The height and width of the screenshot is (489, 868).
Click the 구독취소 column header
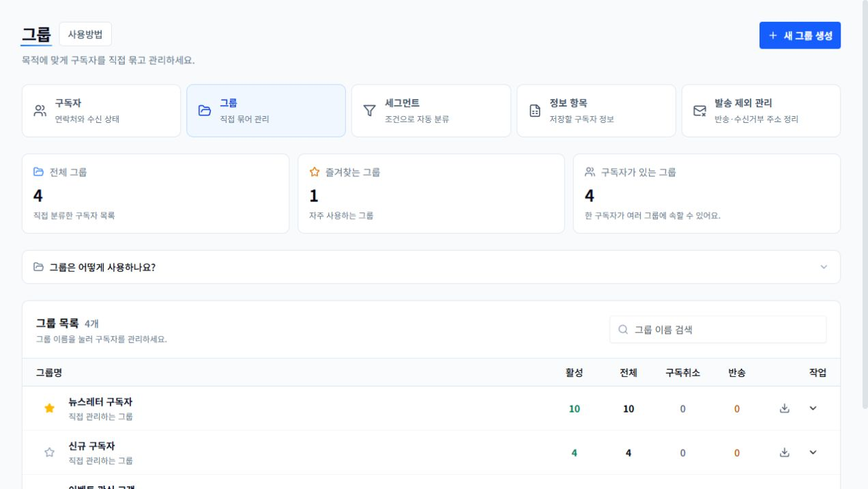click(682, 372)
